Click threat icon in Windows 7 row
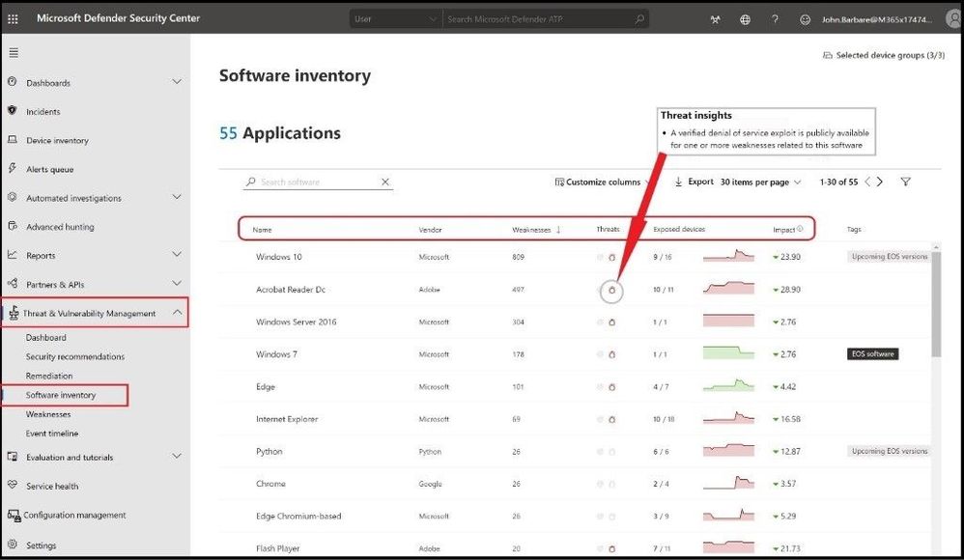Image resolution: width=964 pixels, height=560 pixels. pyautogui.click(x=611, y=354)
